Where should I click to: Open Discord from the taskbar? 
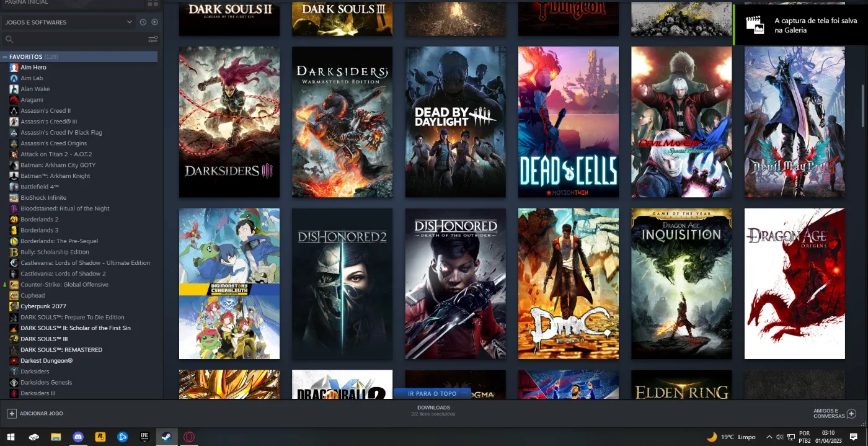click(78, 437)
